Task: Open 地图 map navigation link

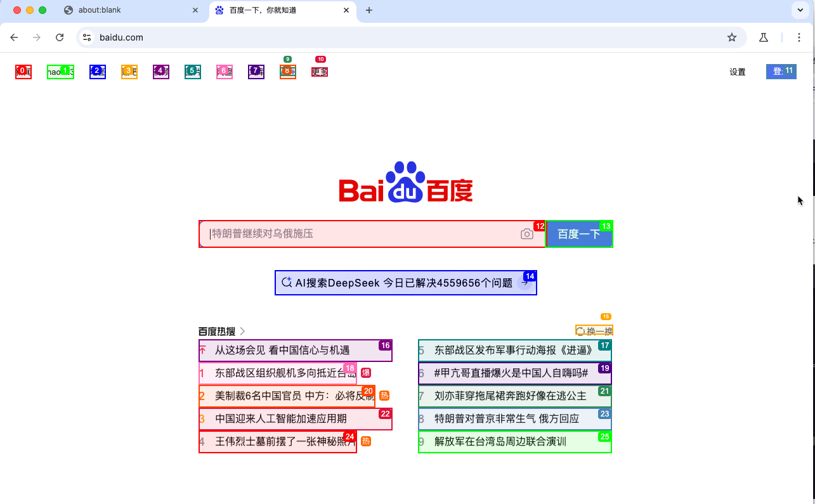Action: (98, 72)
